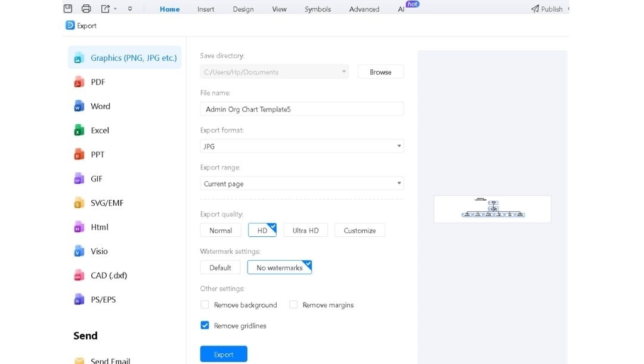This screenshot has width=644, height=364.
Task: Open the Print icon
Action: [x=86, y=8]
